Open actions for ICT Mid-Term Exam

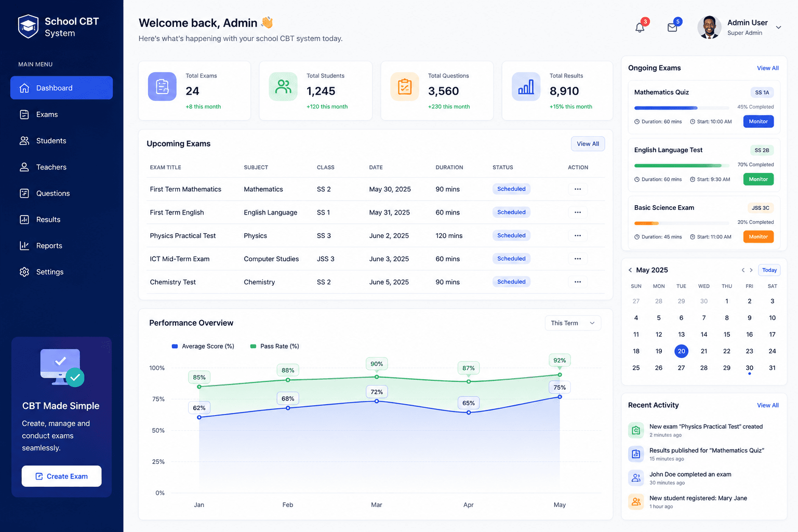(x=578, y=259)
